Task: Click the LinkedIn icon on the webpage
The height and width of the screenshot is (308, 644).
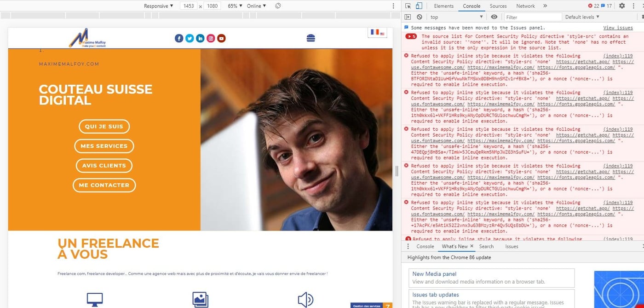Action: coord(200,38)
